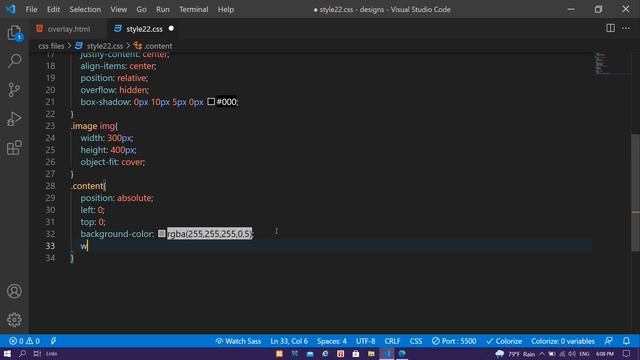Open the Manage gear menu

14,320
